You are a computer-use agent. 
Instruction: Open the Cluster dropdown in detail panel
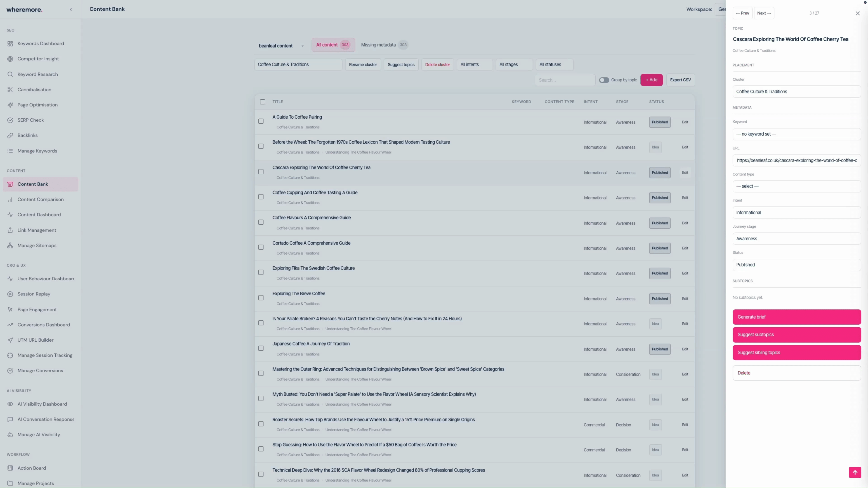(x=797, y=91)
